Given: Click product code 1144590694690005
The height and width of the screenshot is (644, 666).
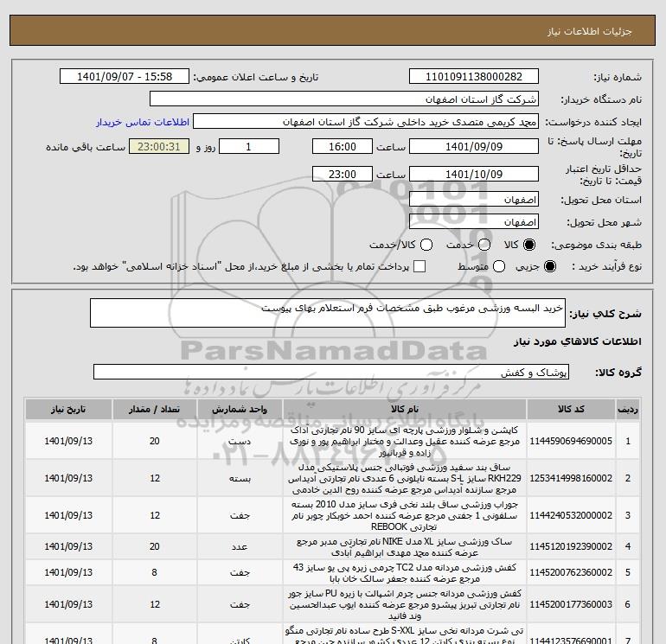Looking at the screenshot, I should tap(571, 442).
